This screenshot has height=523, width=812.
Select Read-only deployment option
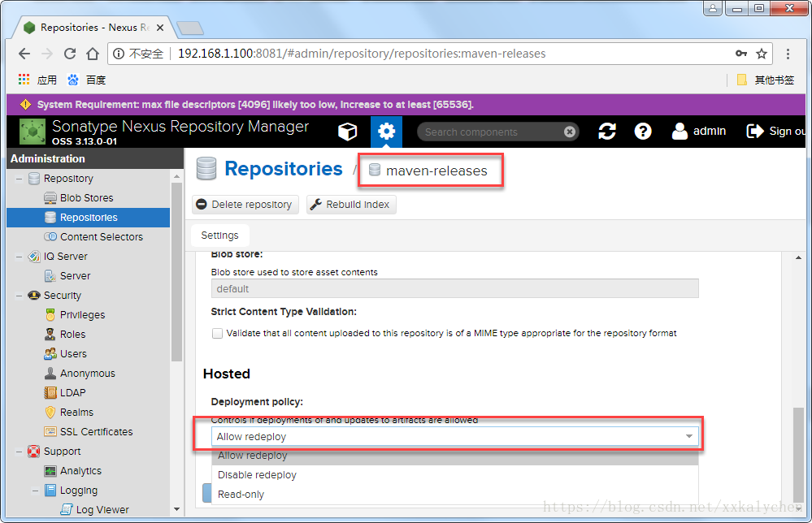pyautogui.click(x=455, y=495)
